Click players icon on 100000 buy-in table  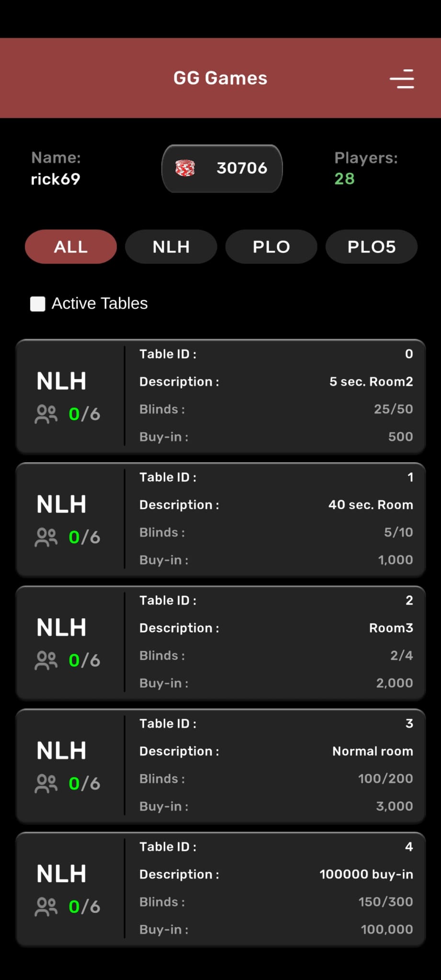46,907
